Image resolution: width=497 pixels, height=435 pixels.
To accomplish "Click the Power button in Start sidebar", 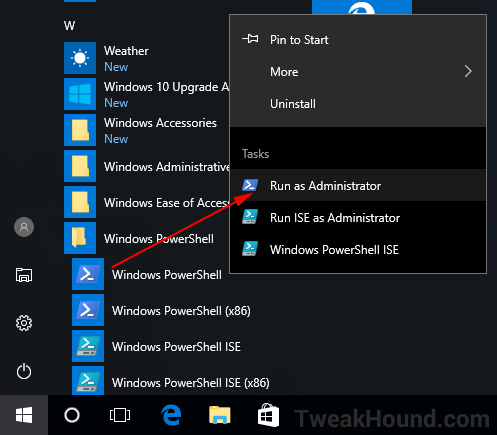I will coord(24,371).
